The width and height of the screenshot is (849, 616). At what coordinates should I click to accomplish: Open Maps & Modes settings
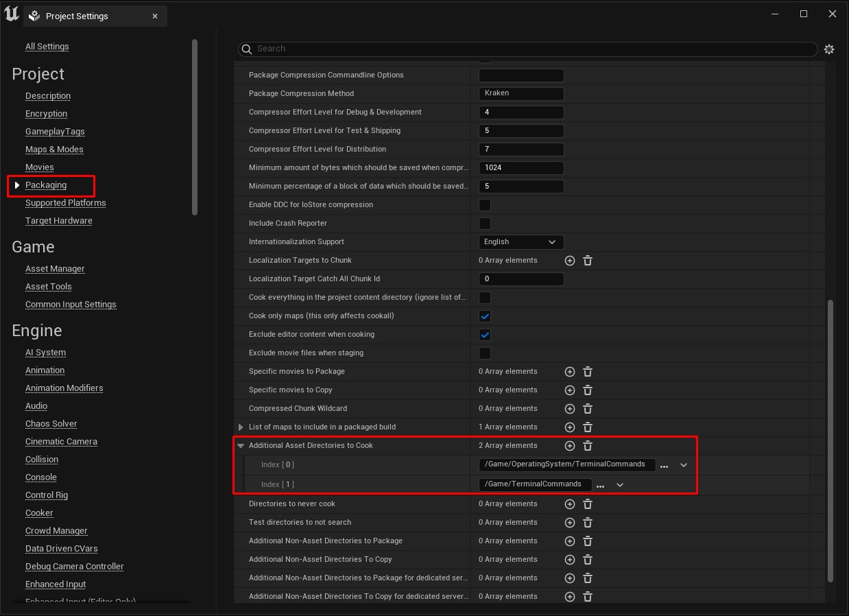tap(54, 150)
